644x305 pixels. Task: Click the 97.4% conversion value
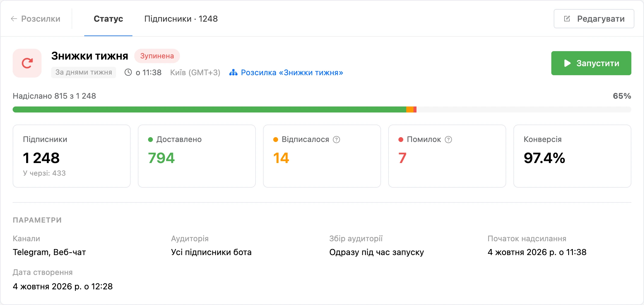click(544, 158)
